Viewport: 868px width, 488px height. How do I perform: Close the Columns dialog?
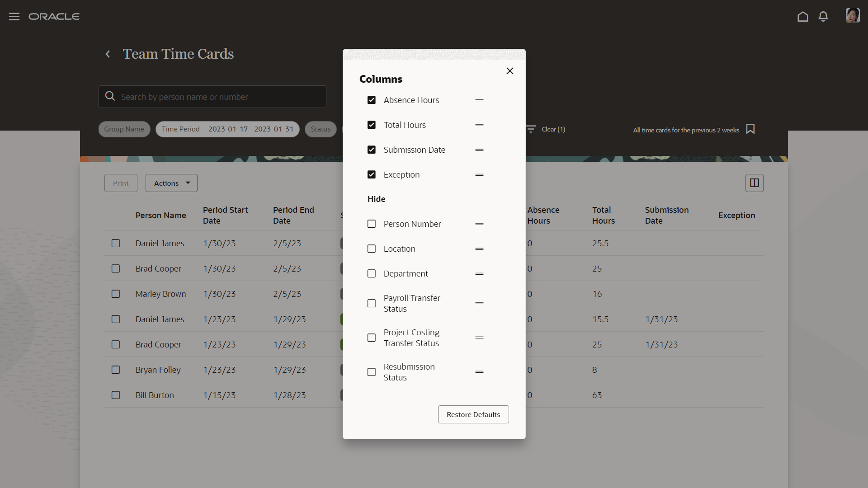click(x=509, y=71)
